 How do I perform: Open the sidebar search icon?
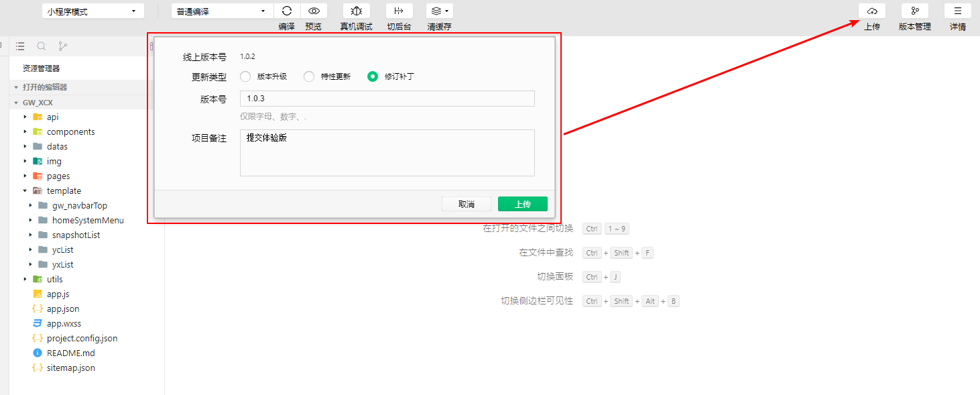42,46
